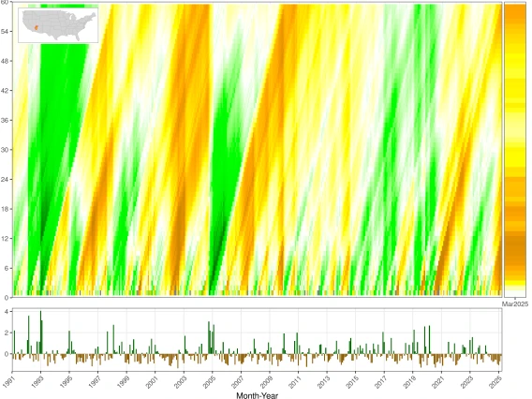Select the 'Mar2025' label under the strip
This screenshot has height=399, width=532.
point(515,304)
